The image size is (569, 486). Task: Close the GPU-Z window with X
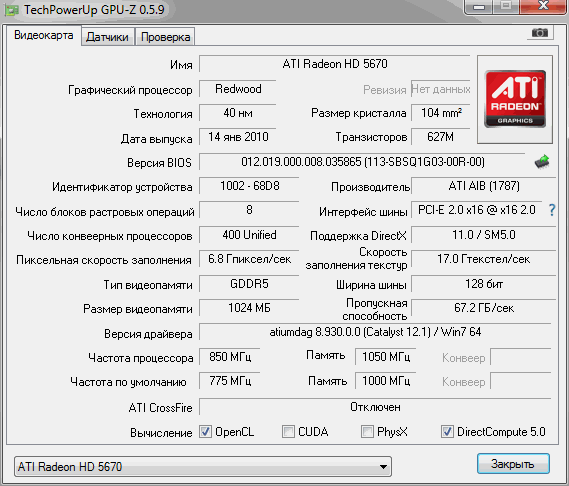click(543, 6)
